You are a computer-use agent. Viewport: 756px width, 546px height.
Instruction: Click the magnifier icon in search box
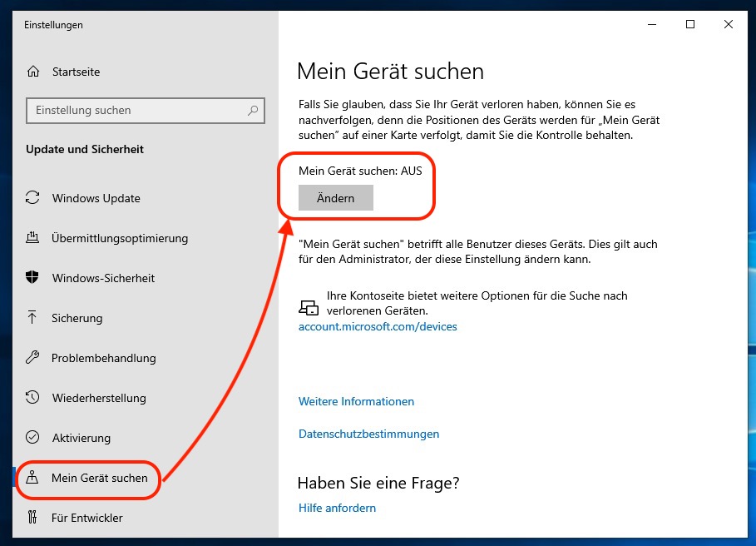(x=253, y=111)
